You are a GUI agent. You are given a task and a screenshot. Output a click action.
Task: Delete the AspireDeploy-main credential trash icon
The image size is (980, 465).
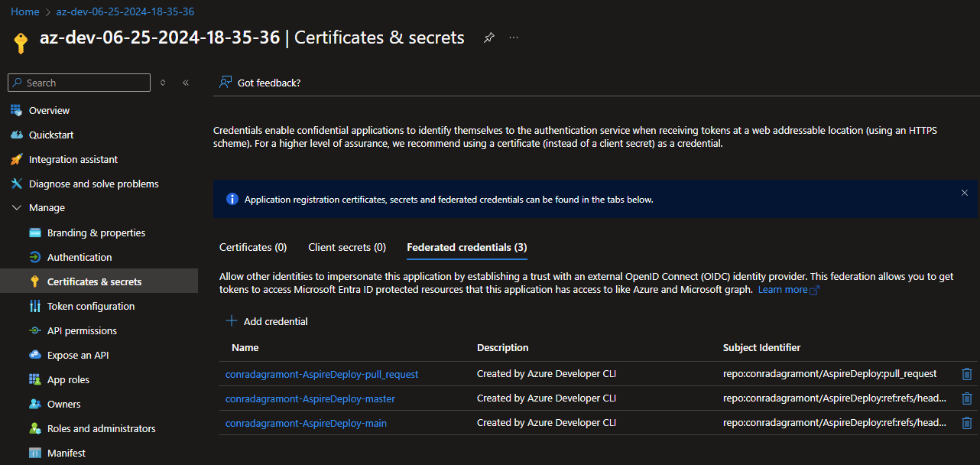coord(967,423)
